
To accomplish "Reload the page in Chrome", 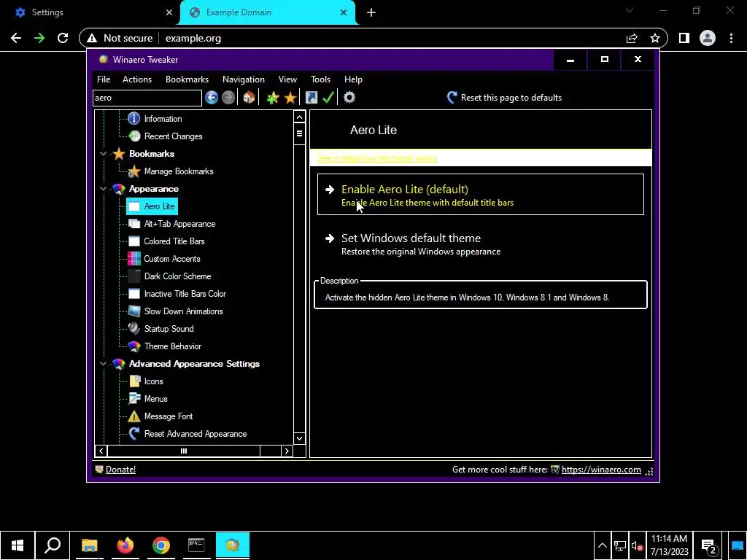I will [63, 38].
